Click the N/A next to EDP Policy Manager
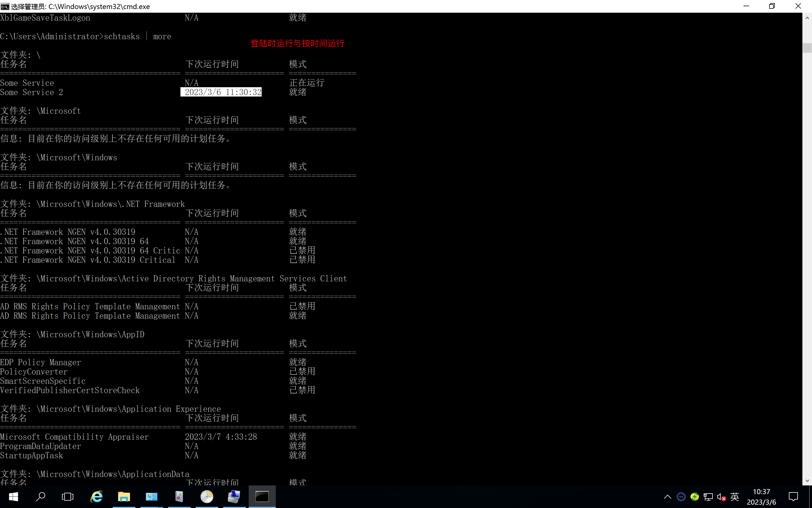 [x=192, y=363]
